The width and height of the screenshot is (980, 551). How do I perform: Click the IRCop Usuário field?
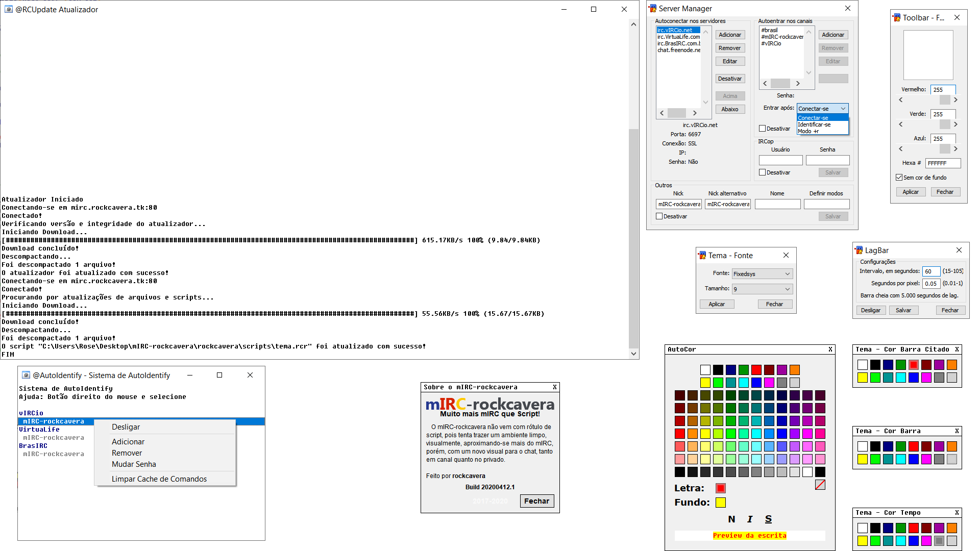coord(781,160)
